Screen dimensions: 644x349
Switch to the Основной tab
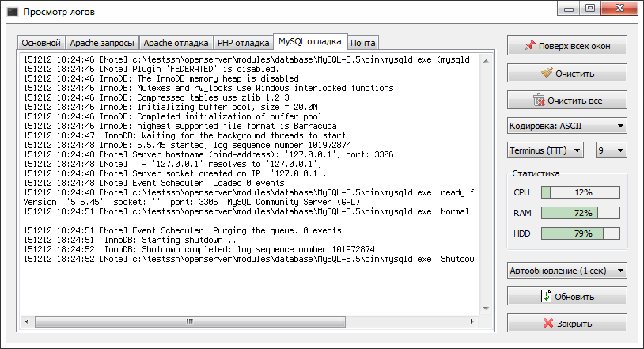point(41,43)
